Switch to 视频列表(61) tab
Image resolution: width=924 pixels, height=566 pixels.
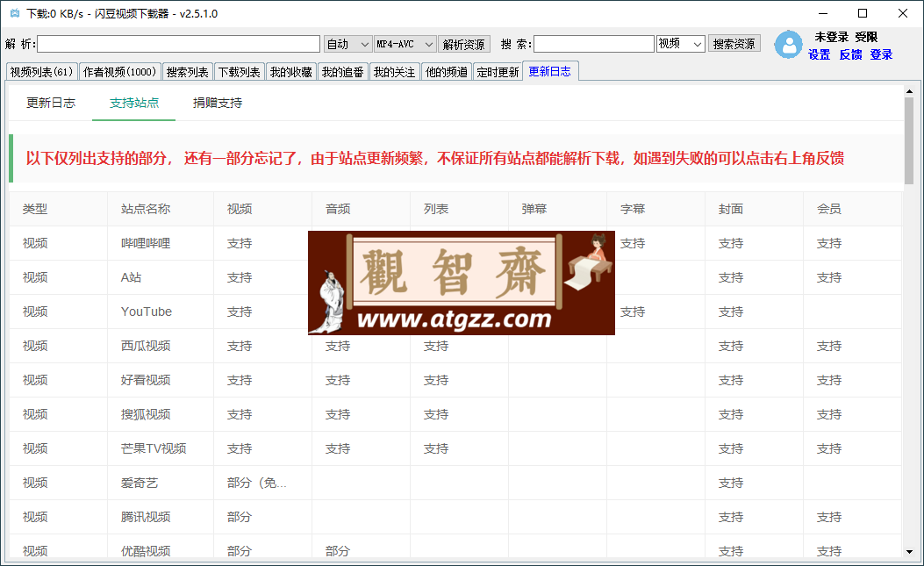41,72
